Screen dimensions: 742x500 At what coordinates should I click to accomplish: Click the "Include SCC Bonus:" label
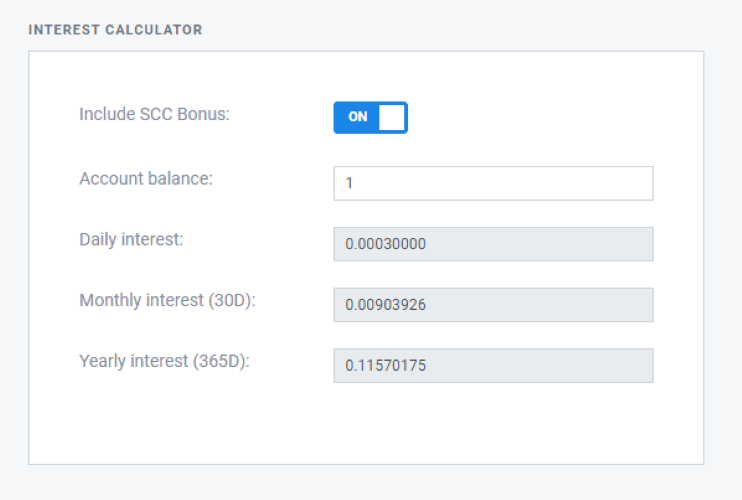click(154, 114)
